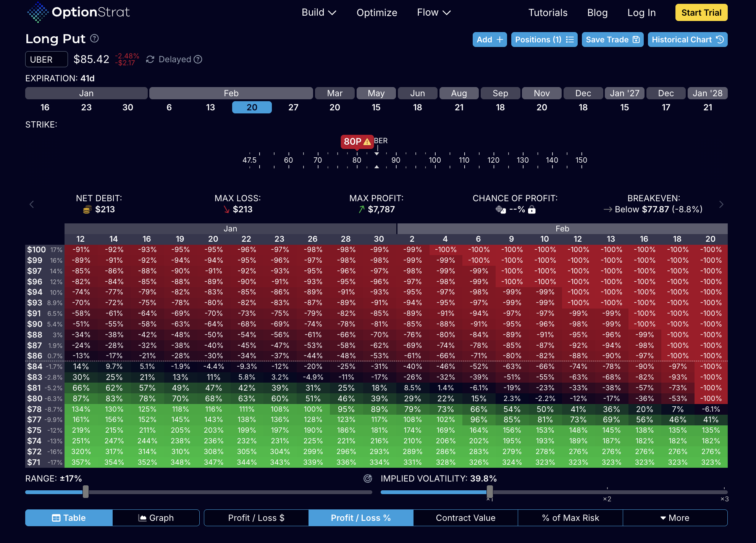Click the chance of profit lock icon

pos(532,210)
